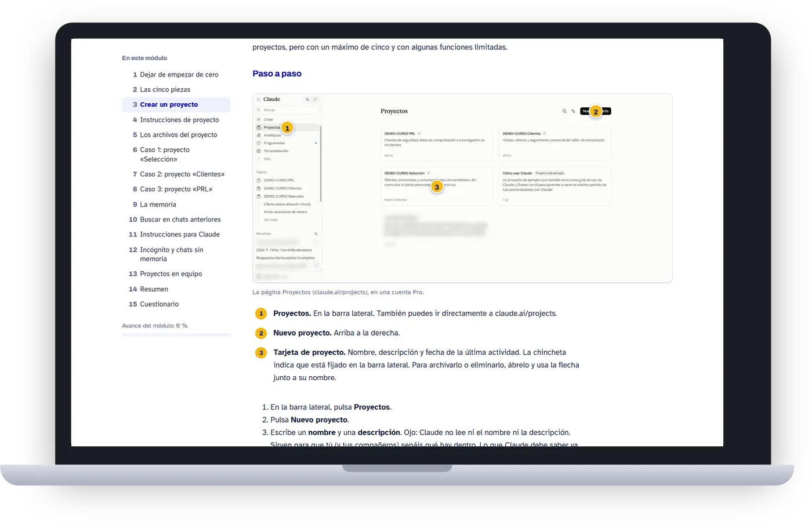Screen dimensions: 812x524
Task: Open section 4 Instrucciones de proyecto
Action: pos(176,120)
